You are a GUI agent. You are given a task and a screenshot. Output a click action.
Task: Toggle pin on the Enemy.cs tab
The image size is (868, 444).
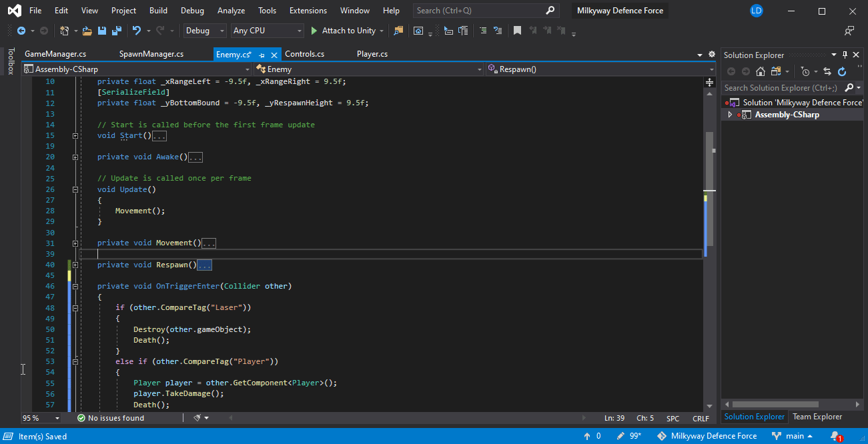coord(262,55)
